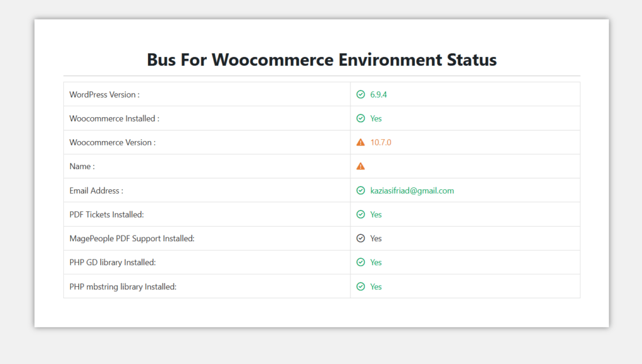Click the 'PDF Tickets Installed:' label

point(107,215)
